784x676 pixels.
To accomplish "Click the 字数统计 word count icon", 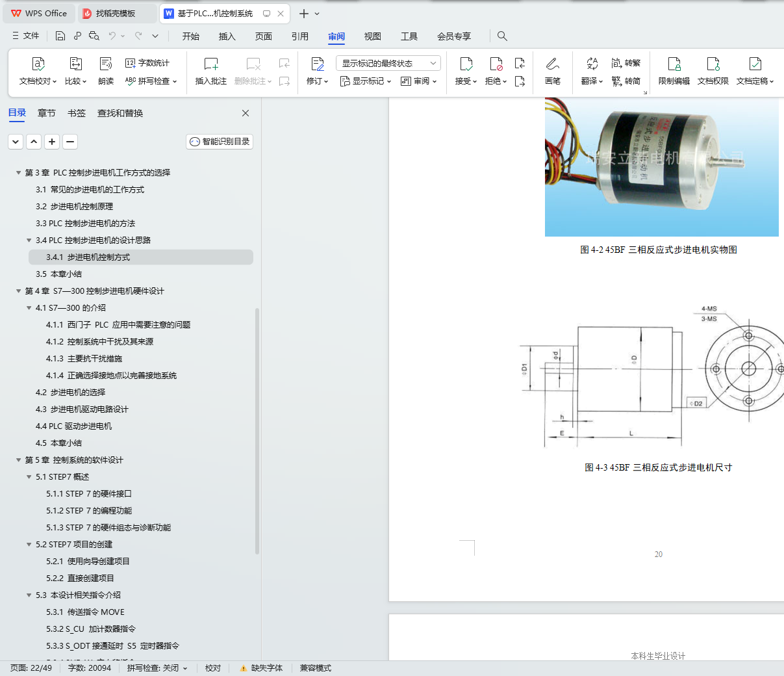I will click(130, 63).
